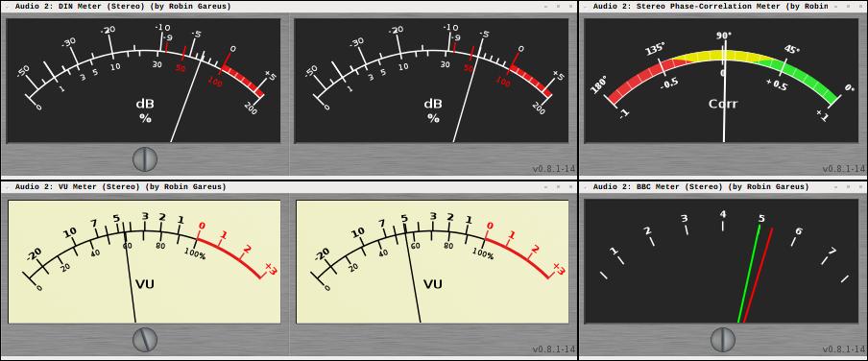Click the v0.8.1-14 version label in VU window
This screenshot has width=868, height=361.
tap(554, 349)
